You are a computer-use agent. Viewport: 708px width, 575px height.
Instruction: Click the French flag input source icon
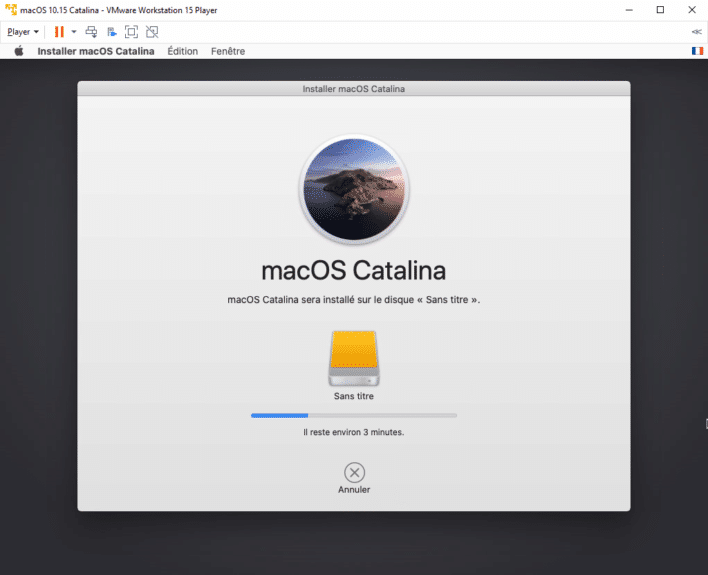click(x=698, y=51)
